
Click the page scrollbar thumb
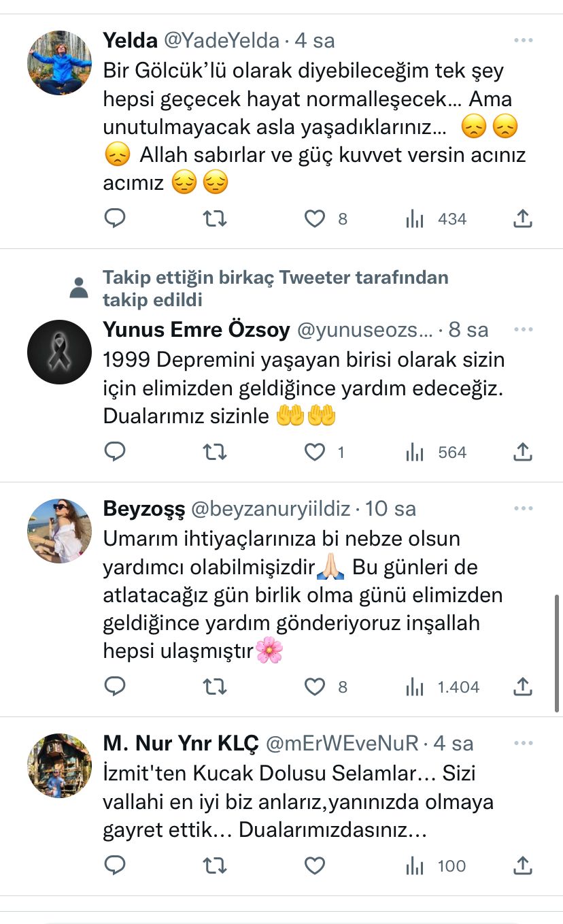coord(558,653)
